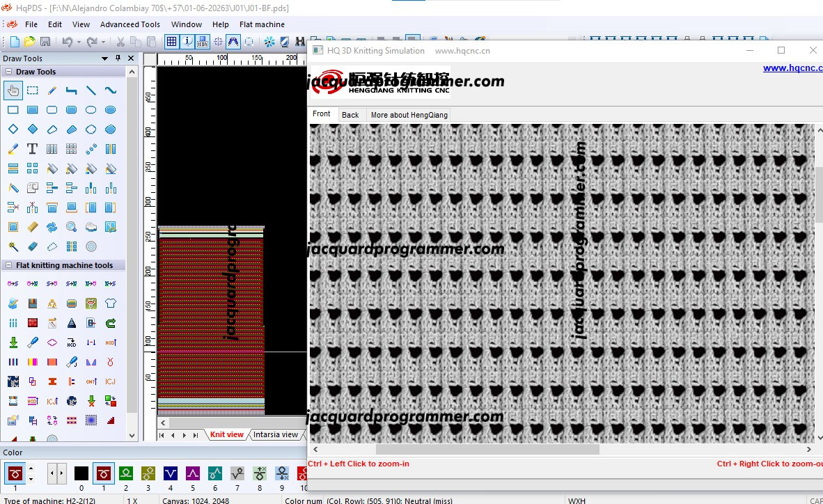The width and height of the screenshot is (823, 504).
Task: Click the green download arrow knitting tool
Action: tap(13, 342)
